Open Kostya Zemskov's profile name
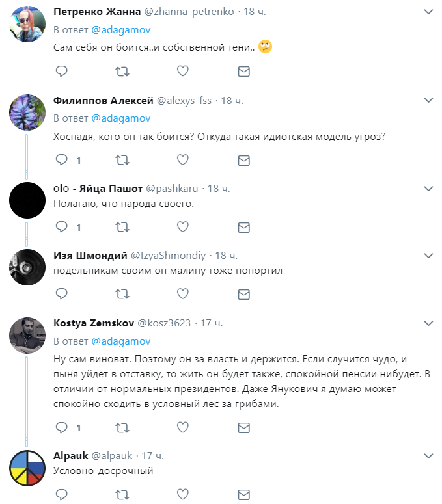This screenshot has height=504, width=442. [x=94, y=323]
